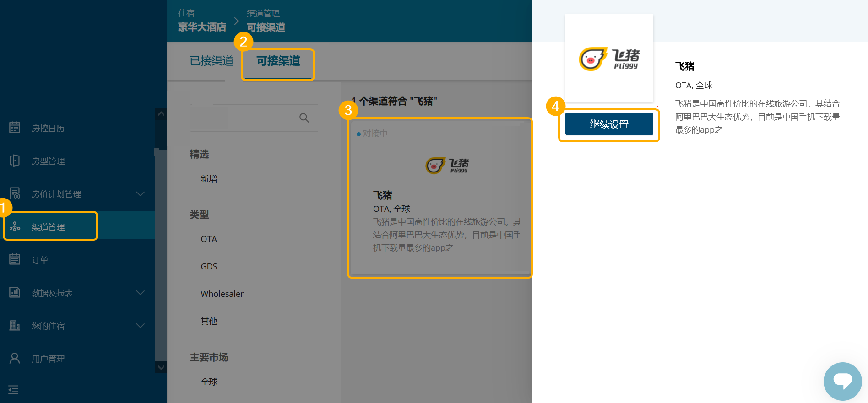This screenshot has height=403, width=868.
Task: Click the breadcrumb chevron separator
Action: click(236, 21)
